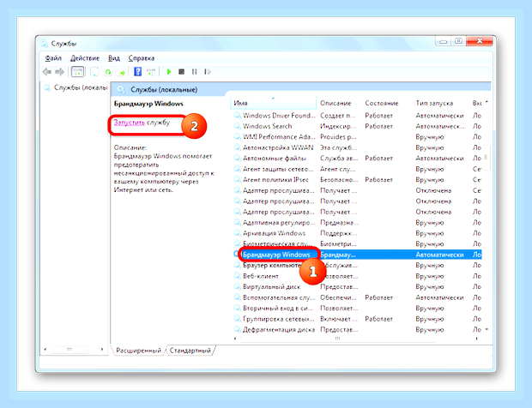This screenshot has width=532, height=408.
Task: Open the Вид menu
Action: pos(114,58)
